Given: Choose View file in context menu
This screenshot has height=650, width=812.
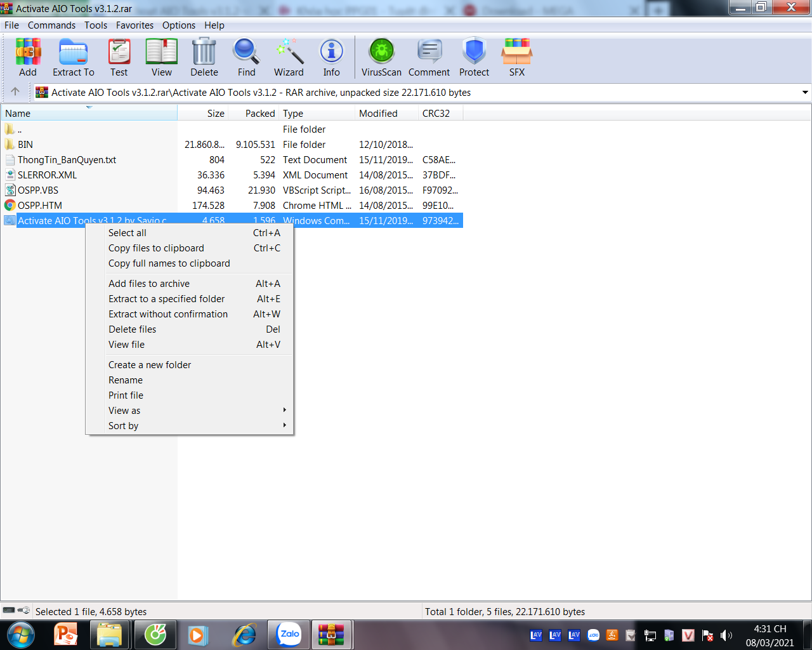Looking at the screenshot, I should pyautogui.click(x=189, y=345).
